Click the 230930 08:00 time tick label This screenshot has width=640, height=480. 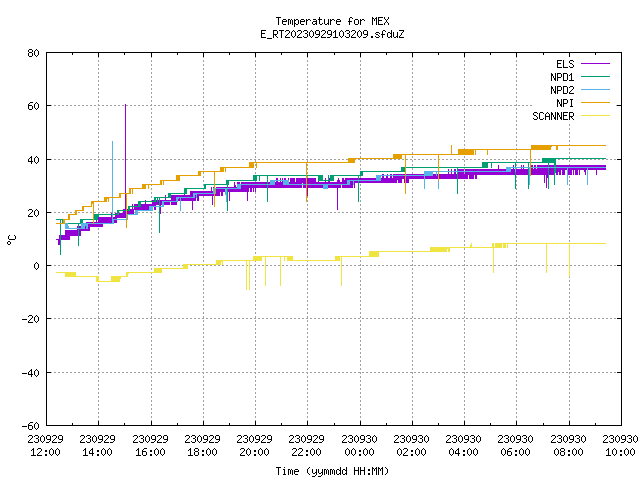click(569, 446)
